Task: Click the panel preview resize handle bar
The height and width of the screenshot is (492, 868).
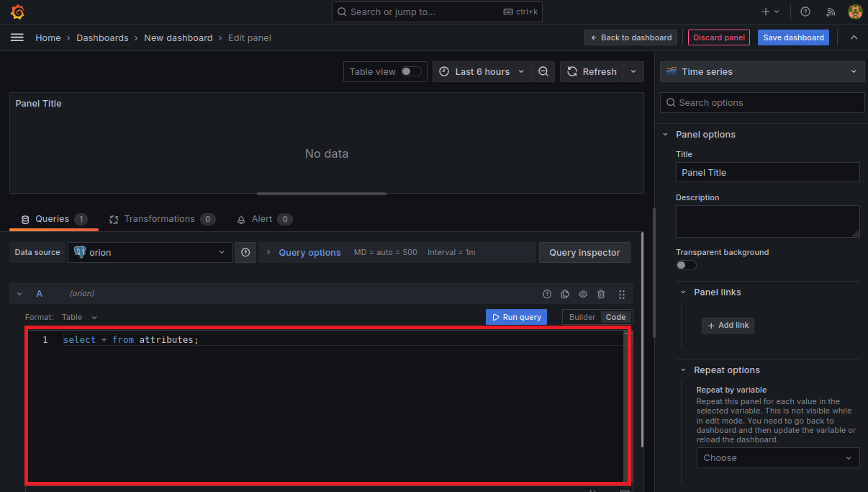Action: (322, 193)
